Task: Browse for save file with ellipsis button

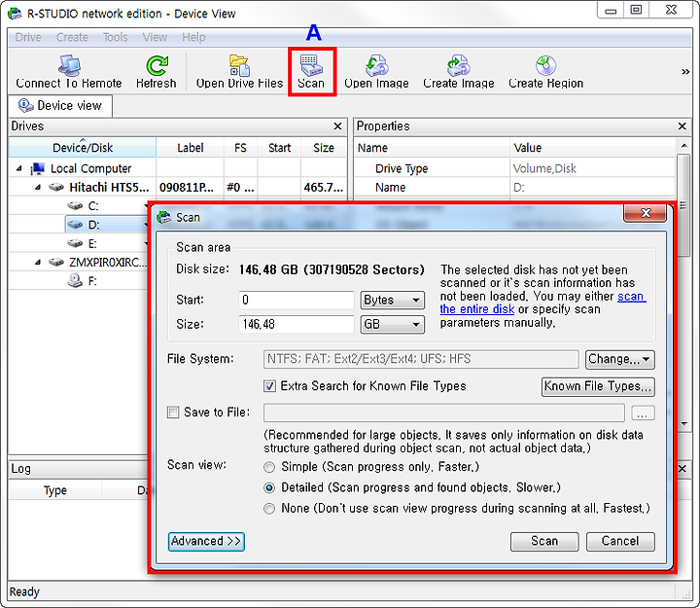Action: click(643, 412)
